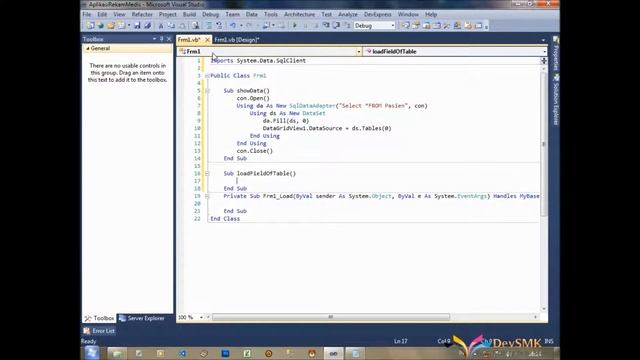Select the Frm1.vb code tab
The width and height of the screenshot is (640, 360).
pos(189,40)
